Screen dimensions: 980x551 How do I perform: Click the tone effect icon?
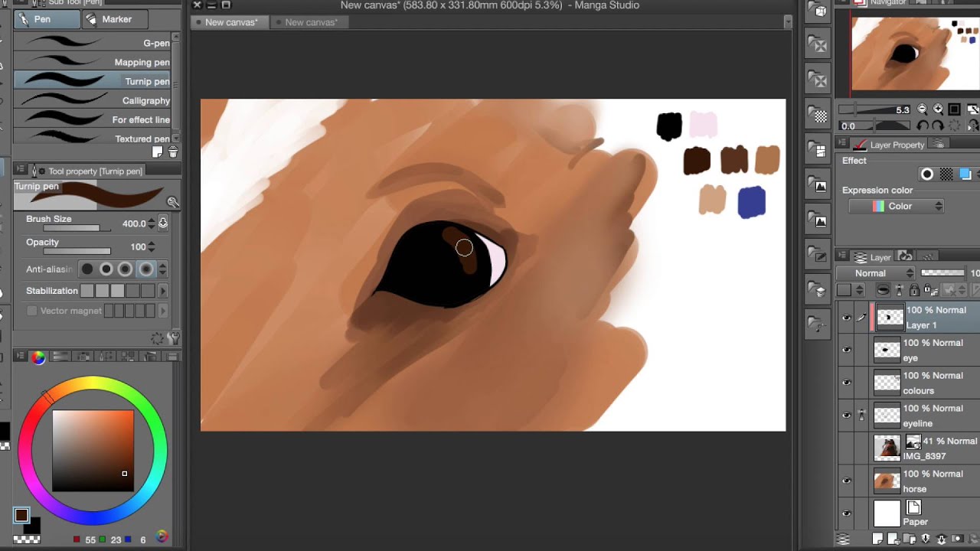(946, 174)
